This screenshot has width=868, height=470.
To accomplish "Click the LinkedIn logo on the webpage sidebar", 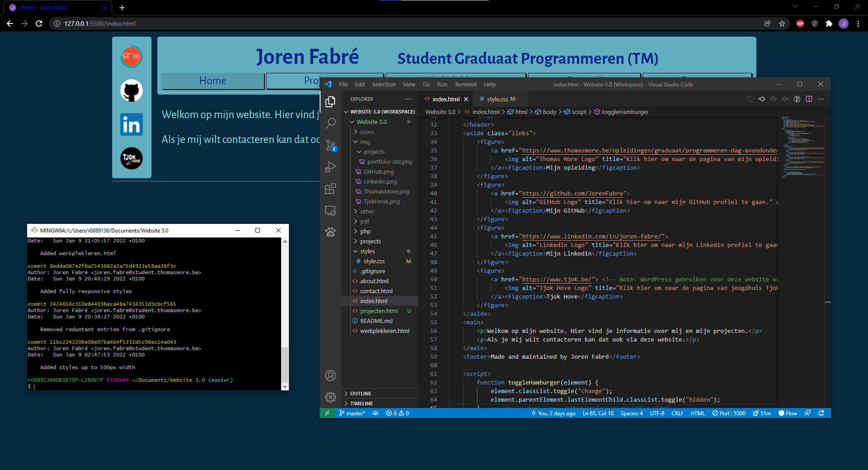I will (x=132, y=124).
